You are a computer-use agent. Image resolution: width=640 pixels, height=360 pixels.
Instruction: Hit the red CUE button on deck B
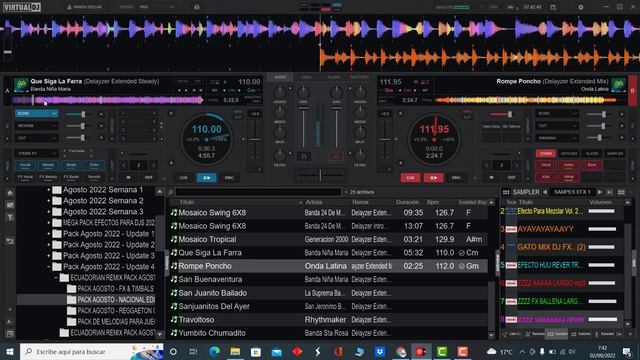point(410,178)
